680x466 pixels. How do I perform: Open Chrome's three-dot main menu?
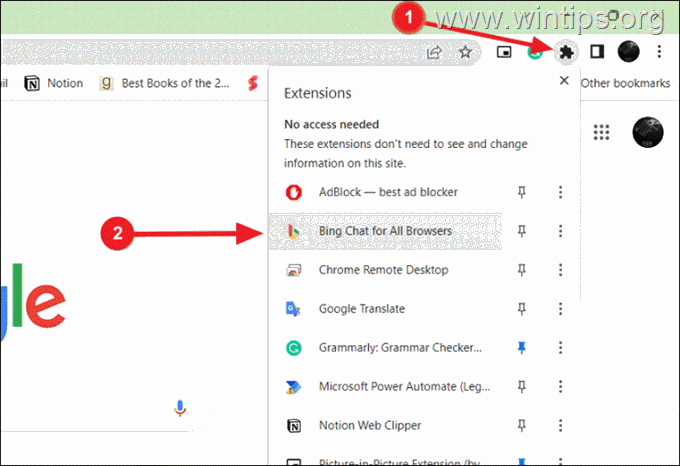point(659,52)
